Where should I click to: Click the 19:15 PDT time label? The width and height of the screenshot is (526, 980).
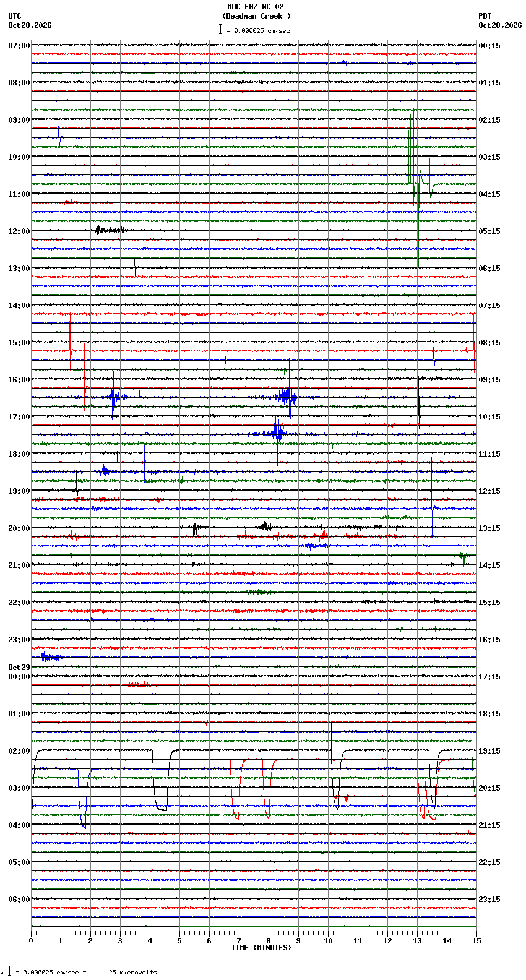click(x=489, y=751)
